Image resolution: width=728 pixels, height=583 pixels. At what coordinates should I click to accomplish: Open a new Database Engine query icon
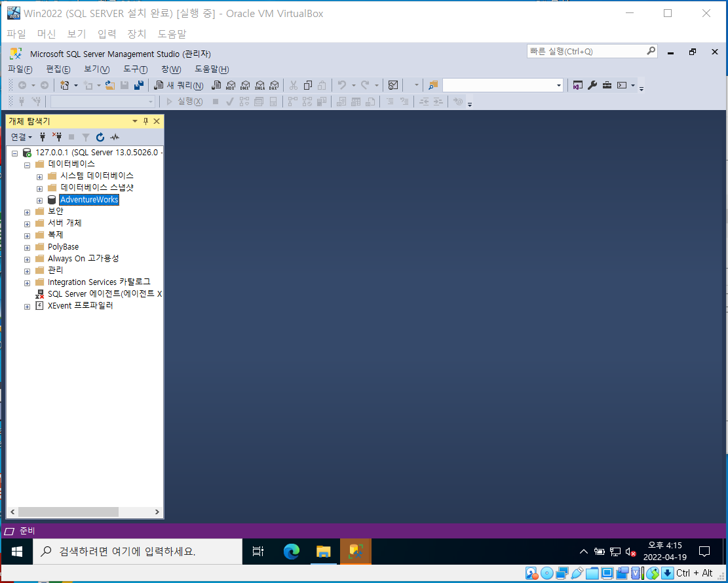(216, 85)
